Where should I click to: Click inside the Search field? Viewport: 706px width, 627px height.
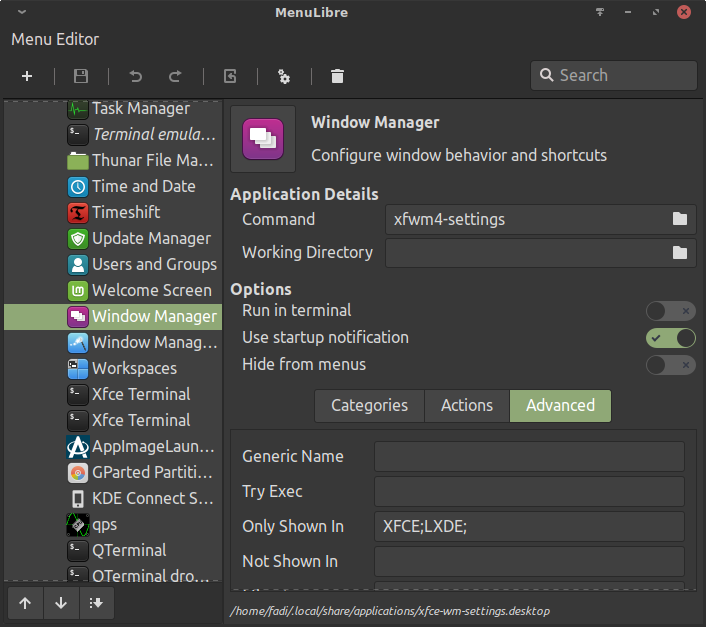point(614,75)
